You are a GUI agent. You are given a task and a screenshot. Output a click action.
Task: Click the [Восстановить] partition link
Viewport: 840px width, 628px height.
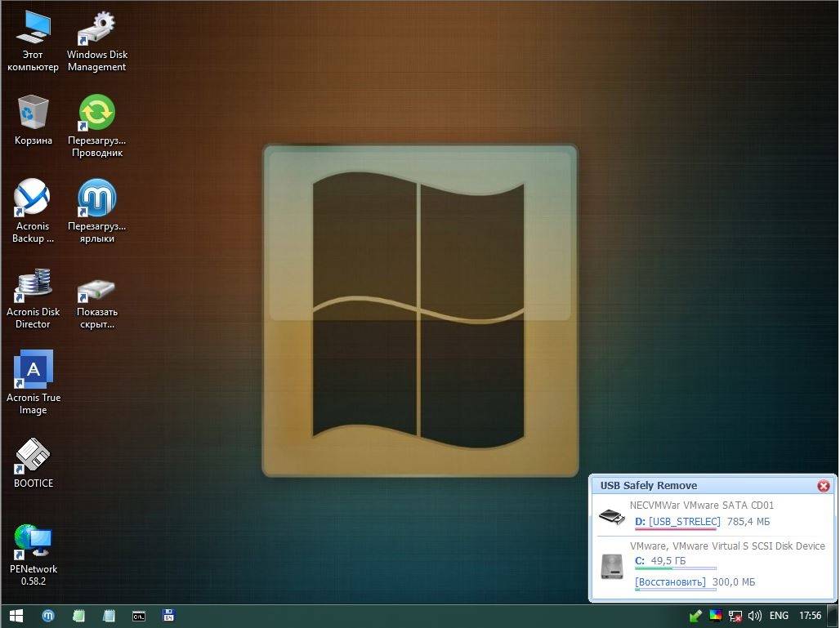coord(670,582)
